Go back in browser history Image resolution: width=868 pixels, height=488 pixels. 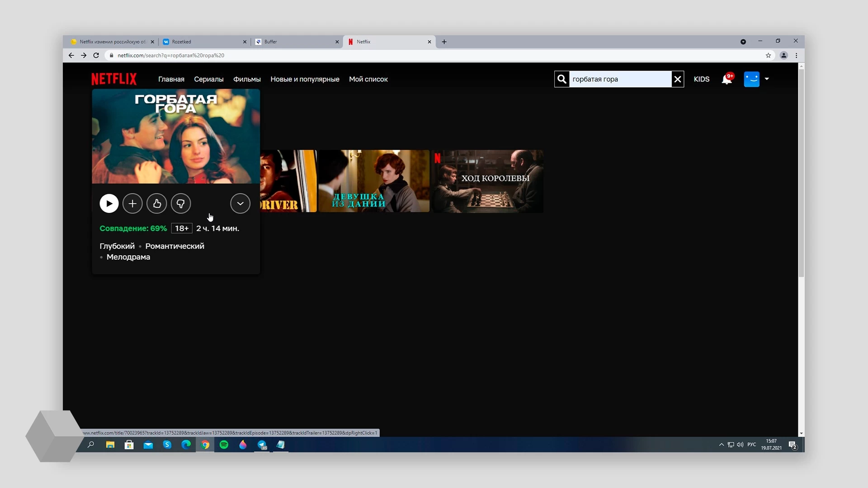(x=71, y=55)
